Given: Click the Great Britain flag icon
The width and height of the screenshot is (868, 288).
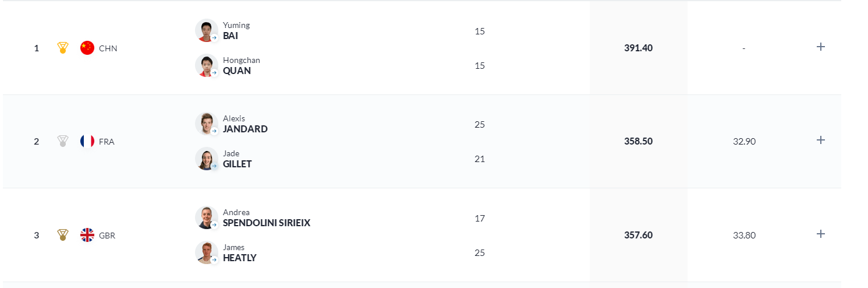Looking at the screenshot, I should tap(87, 235).
